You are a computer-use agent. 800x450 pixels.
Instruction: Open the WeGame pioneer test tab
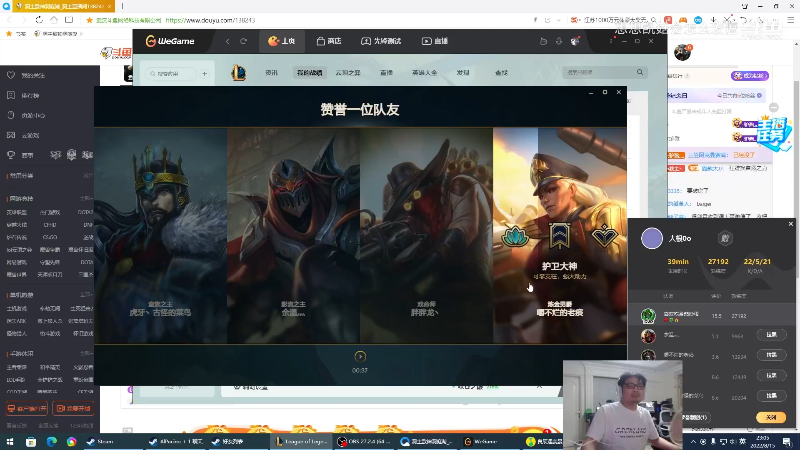381,41
